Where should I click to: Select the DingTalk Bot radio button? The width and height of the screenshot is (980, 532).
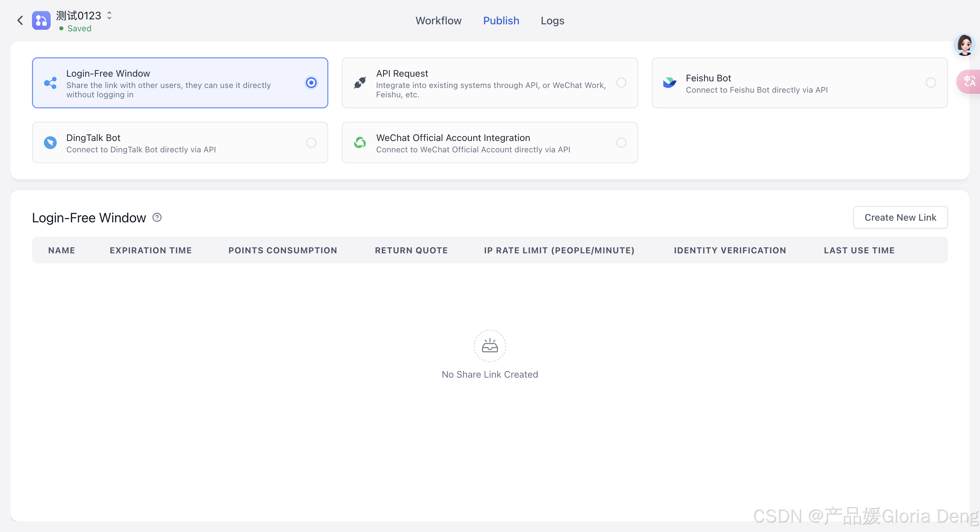pos(311,143)
